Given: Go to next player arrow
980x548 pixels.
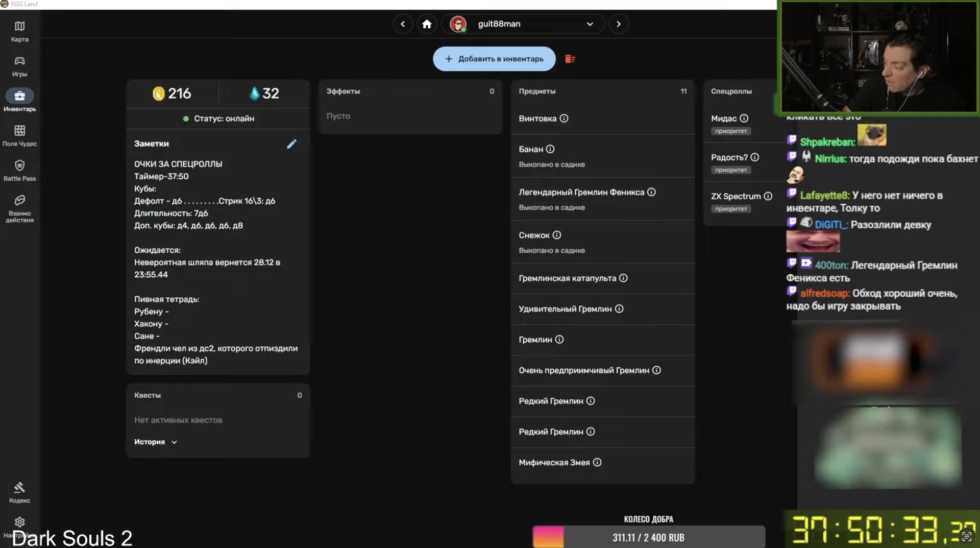Looking at the screenshot, I should tap(618, 24).
